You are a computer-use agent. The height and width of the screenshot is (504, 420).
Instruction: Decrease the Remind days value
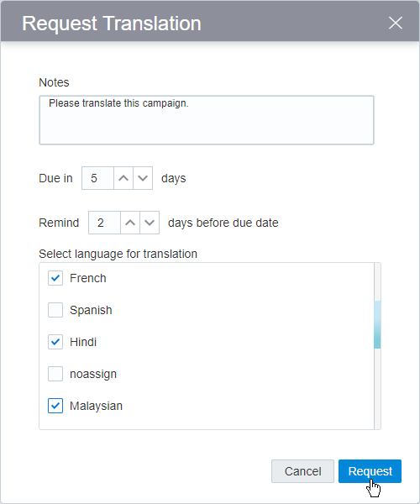150,223
